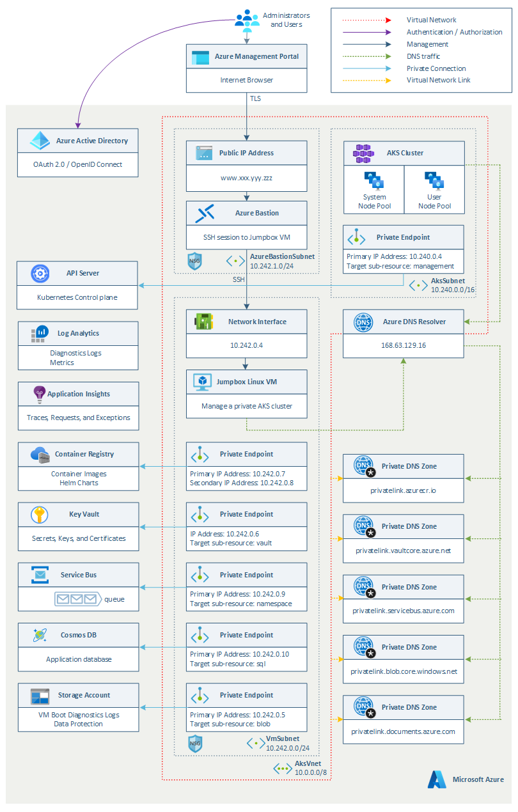Click the API Server Kubernetes icon

click(x=40, y=274)
